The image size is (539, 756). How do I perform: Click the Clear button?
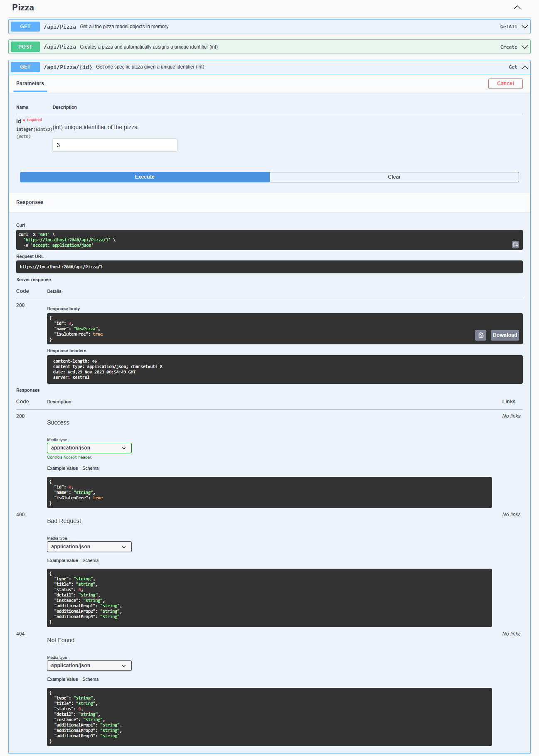click(x=394, y=177)
